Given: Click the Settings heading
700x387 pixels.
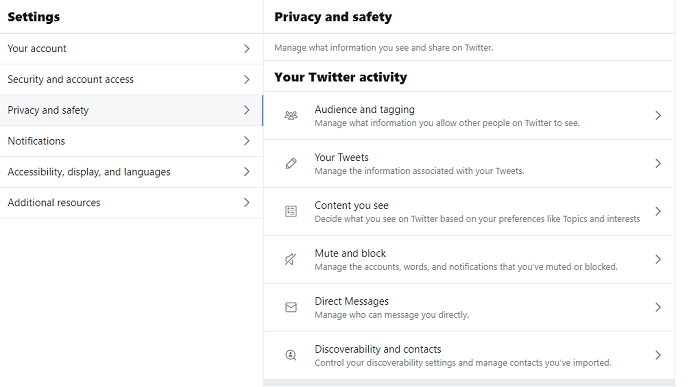Looking at the screenshot, I should click(x=33, y=17).
